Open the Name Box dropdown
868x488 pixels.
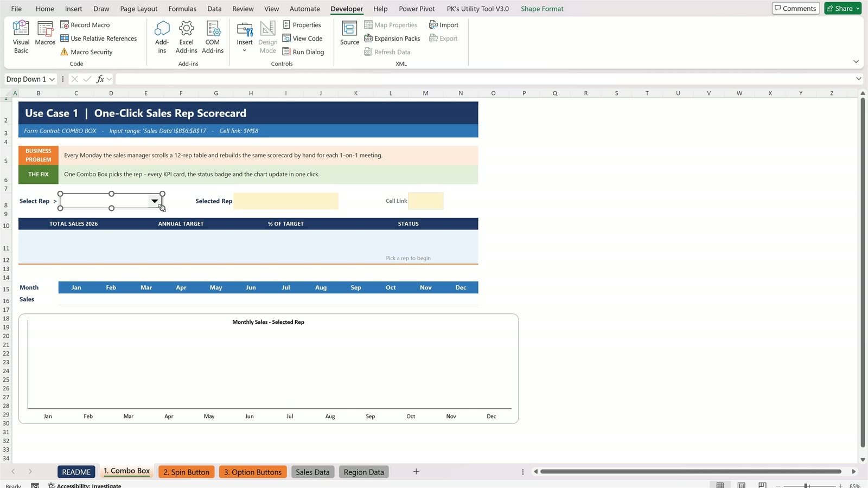(52, 79)
